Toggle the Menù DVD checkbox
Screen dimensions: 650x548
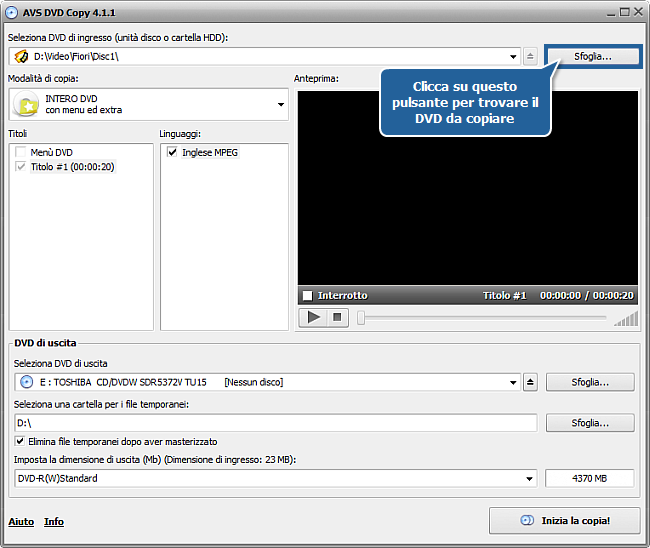[20, 152]
